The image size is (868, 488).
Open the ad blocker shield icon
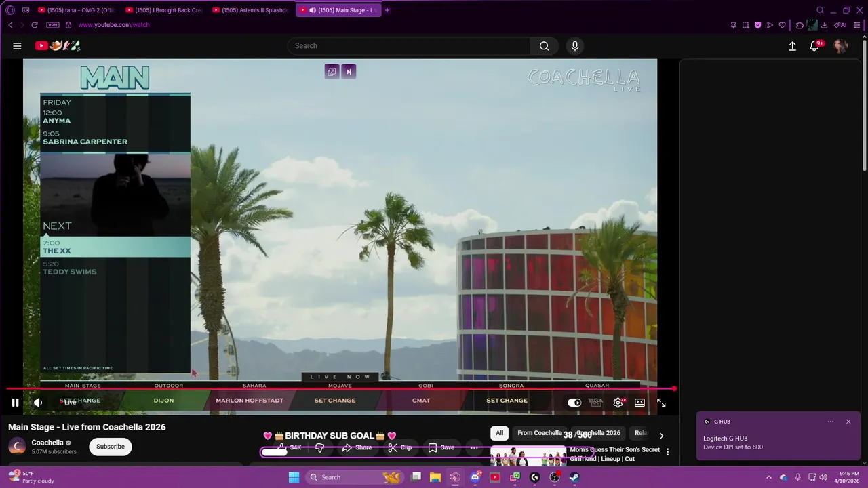point(758,25)
